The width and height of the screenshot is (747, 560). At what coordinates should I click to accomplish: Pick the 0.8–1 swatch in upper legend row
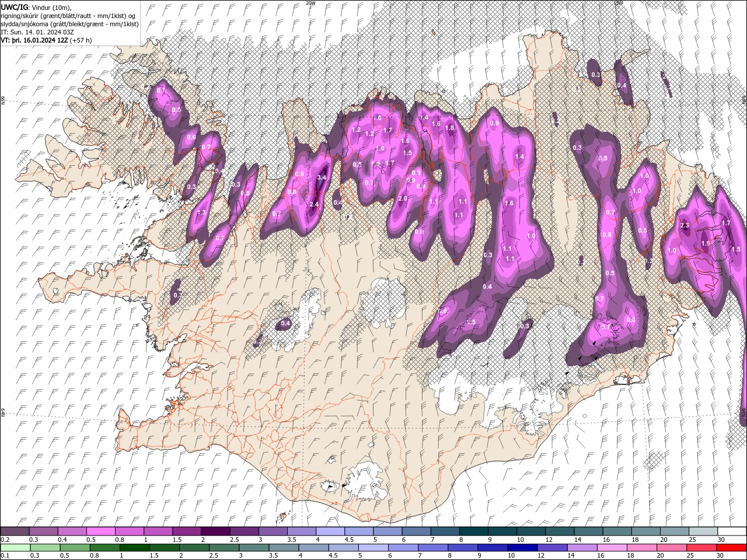click(x=130, y=531)
